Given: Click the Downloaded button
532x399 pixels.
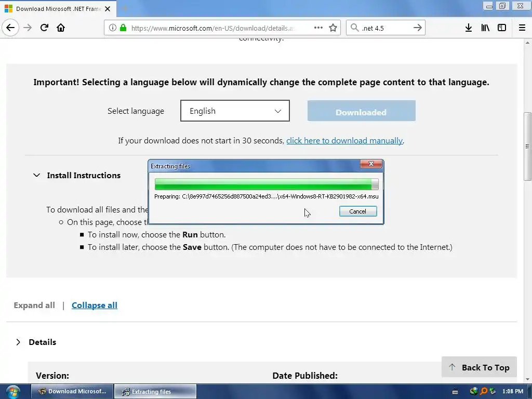Looking at the screenshot, I should [x=362, y=111].
